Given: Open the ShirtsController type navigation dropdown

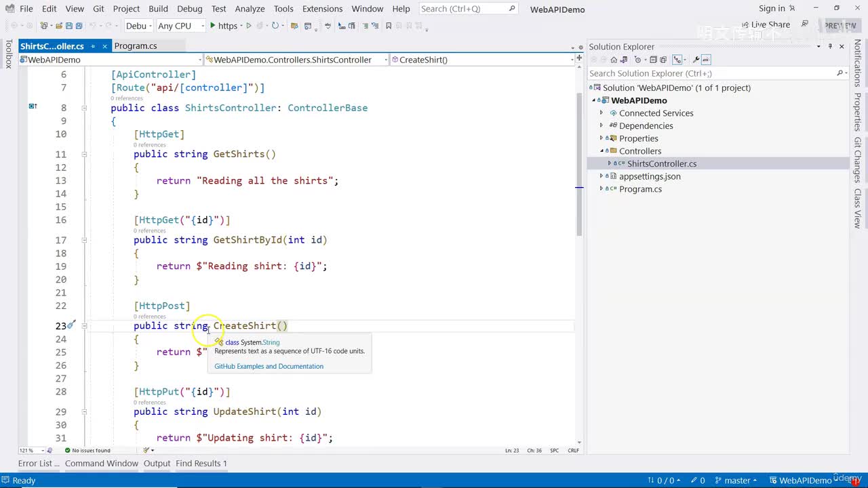Looking at the screenshot, I should click(296, 60).
